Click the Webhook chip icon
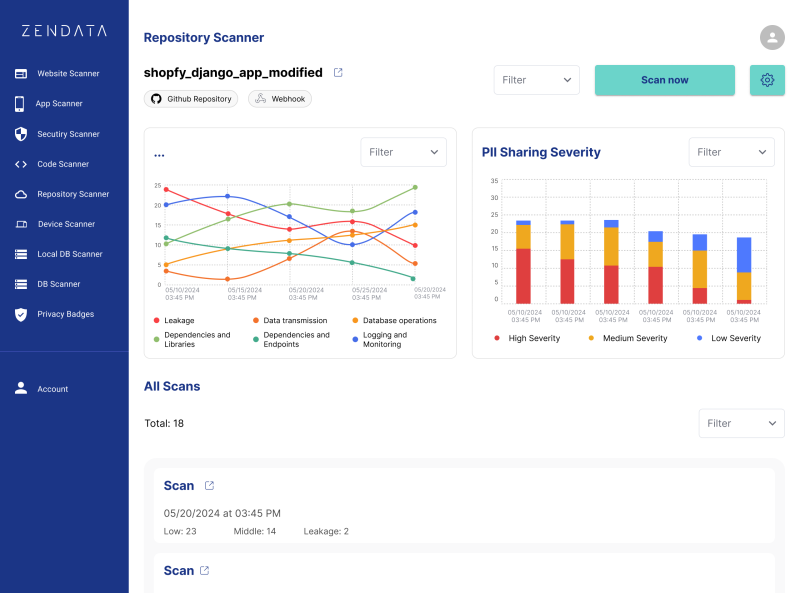The width and height of the screenshot is (800, 593). [x=261, y=98]
